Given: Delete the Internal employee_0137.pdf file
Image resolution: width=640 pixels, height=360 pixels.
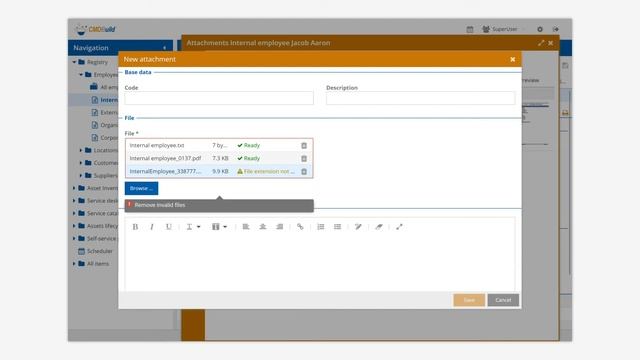Looking at the screenshot, I should pos(304,159).
